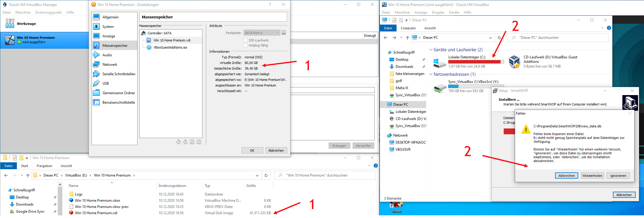Open Geräte menu in running VM window
The image size is (644, 218).
coord(454,12)
